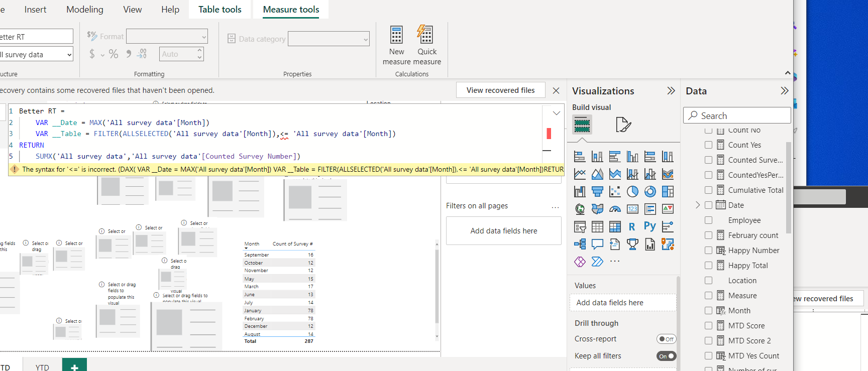Check the Happy Total field

coord(708,266)
